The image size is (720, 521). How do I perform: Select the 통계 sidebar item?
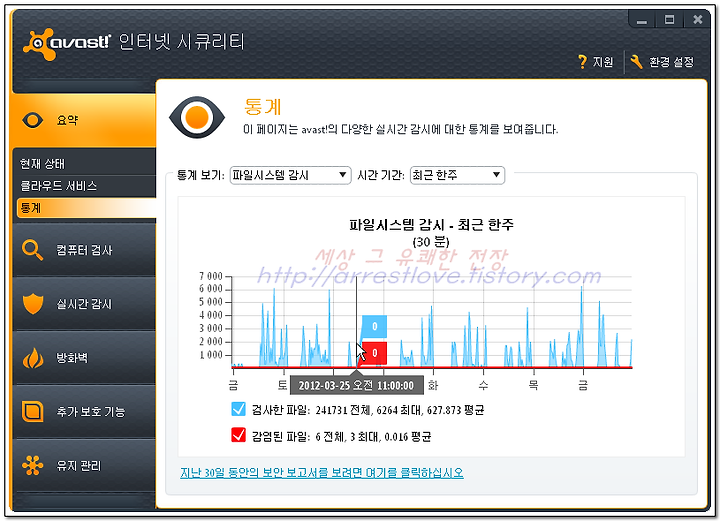(x=86, y=208)
